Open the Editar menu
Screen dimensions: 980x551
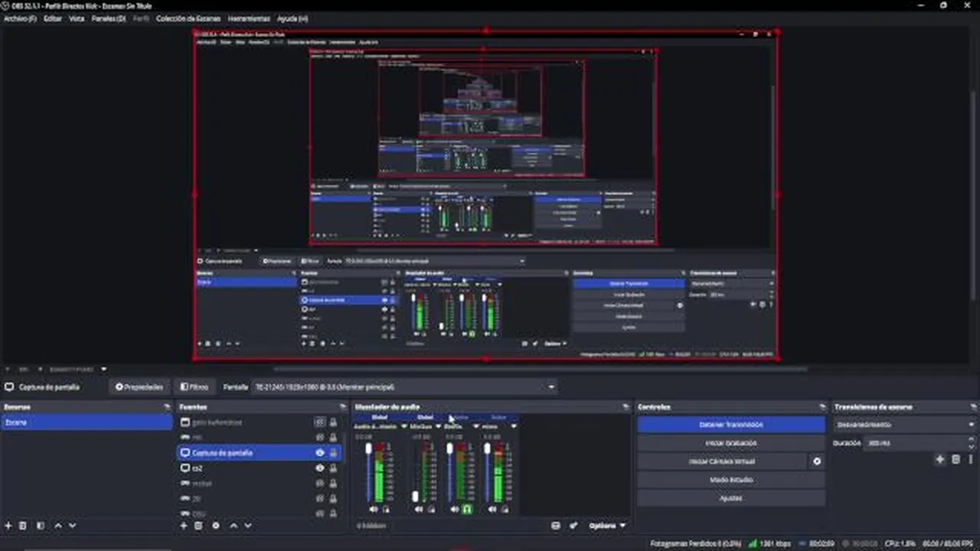53,18
